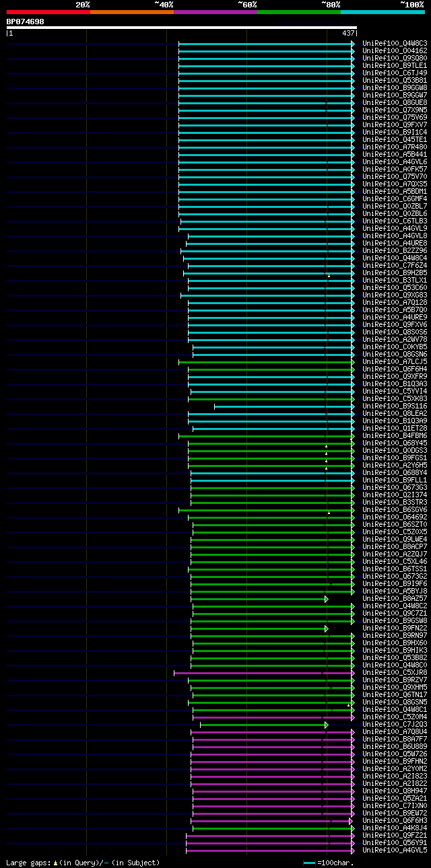Select label UniRef100_B9S116
The height and width of the screenshot is (868, 431).
(x=395, y=406)
